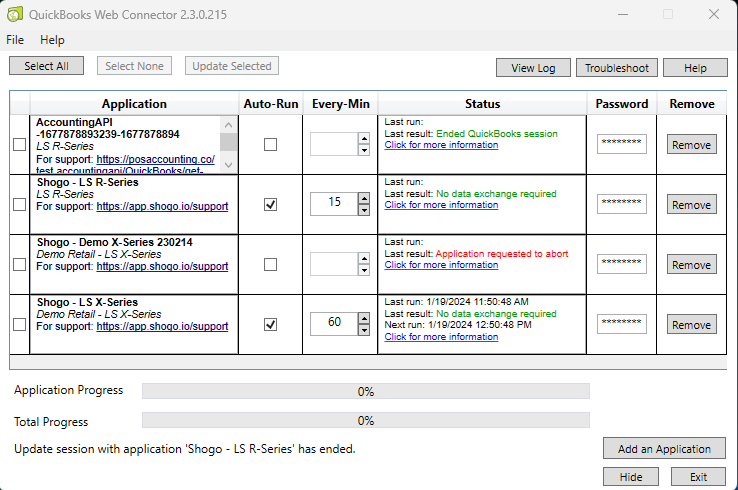Click for more information on Demo X-Series status
The height and width of the screenshot is (490, 738).
441,265
